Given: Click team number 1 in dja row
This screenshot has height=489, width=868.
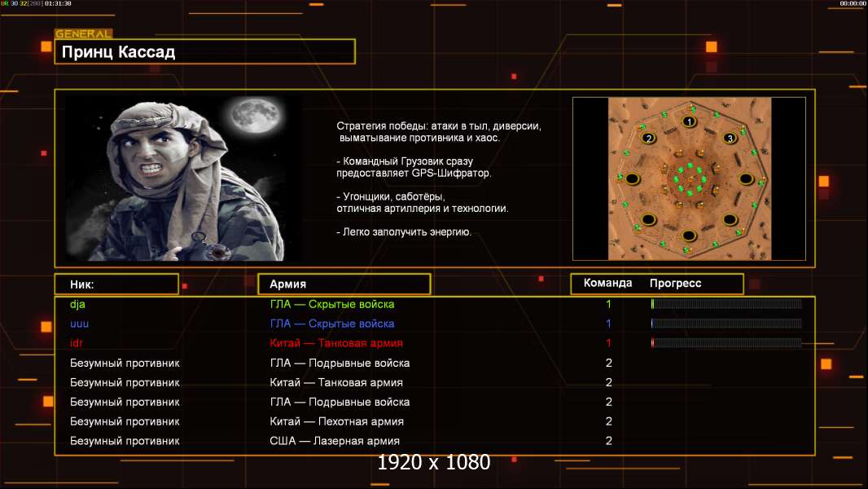Looking at the screenshot, I should click(x=608, y=304).
